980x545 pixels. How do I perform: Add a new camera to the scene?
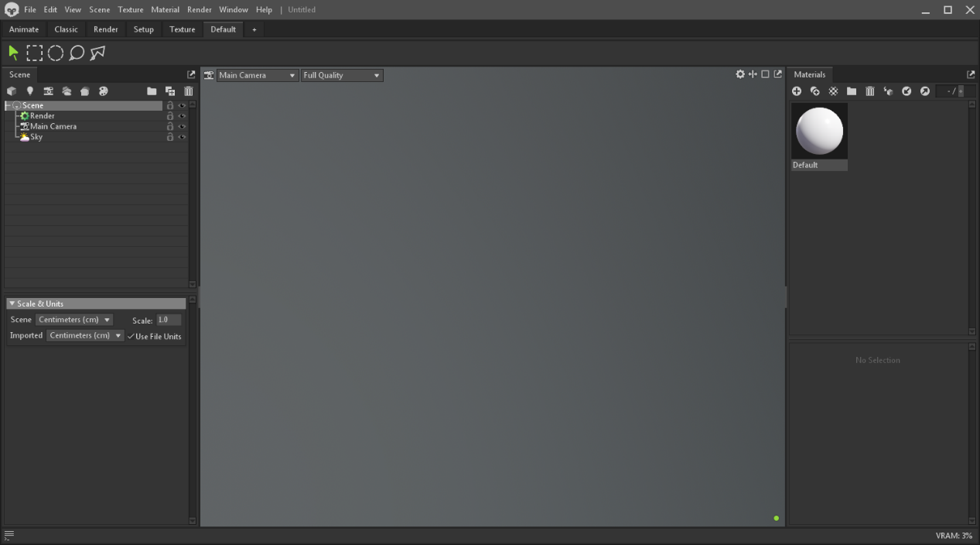[48, 91]
